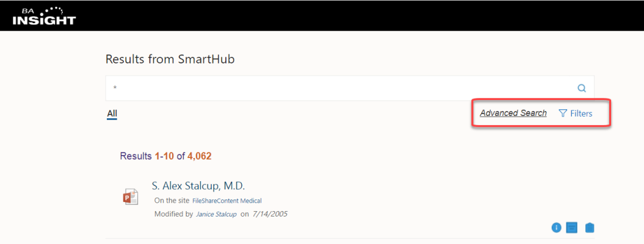The image size is (644, 244).
Task: Click the Filters text label
Action: (x=581, y=113)
